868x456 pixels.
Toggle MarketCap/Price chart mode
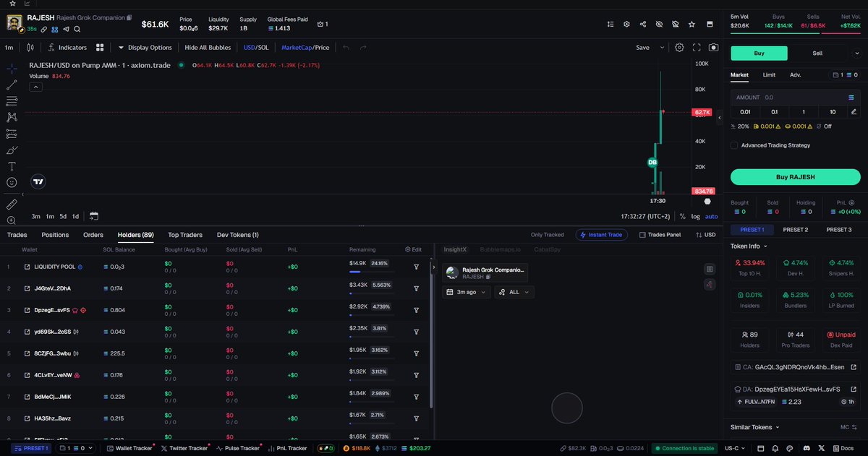pos(305,48)
